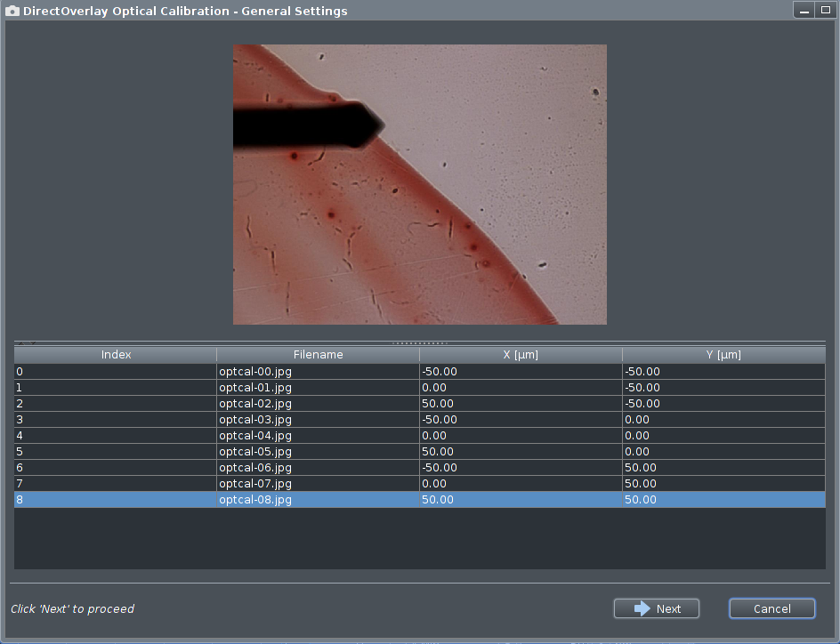This screenshot has width=840, height=644.
Task: Select row optcal-05.jpg
Action: 419,452
